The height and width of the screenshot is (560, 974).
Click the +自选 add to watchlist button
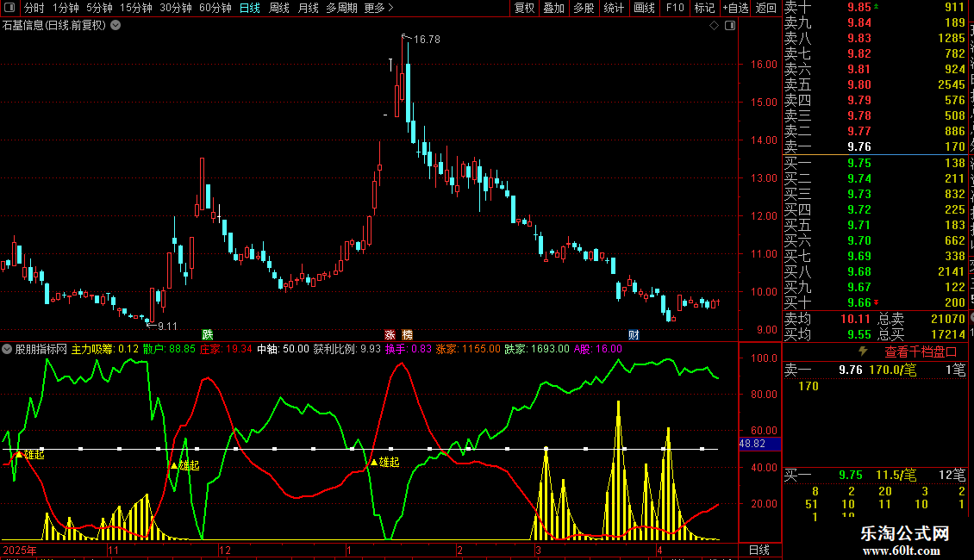pos(734,8)
